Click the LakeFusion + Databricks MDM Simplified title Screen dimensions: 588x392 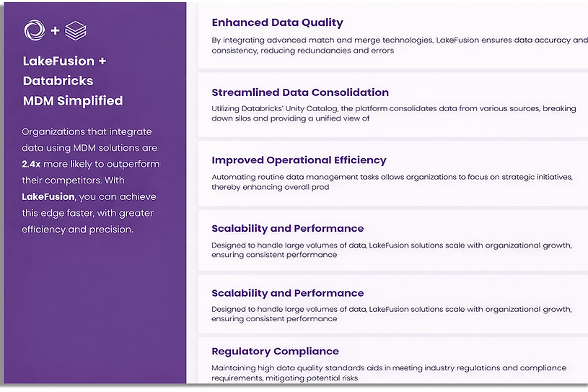click(x=73, y=81)
